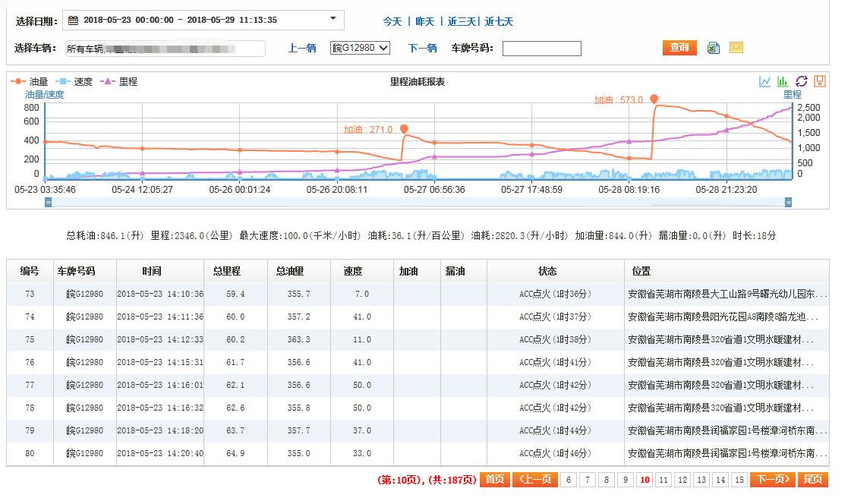Click total mileage 62.6 in row 78

tap(235, 408)
